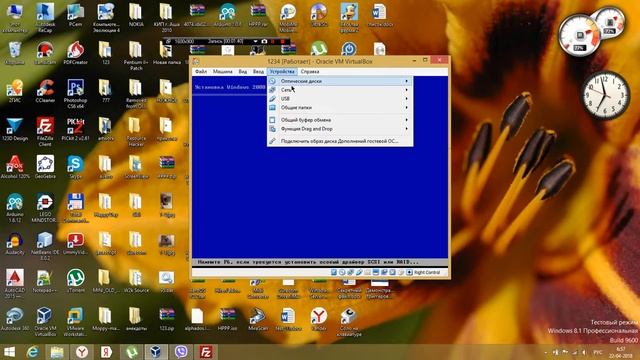Click РУС language indicator in tray
The height and width of the screenshot is (360, 640).
pyautogui.click(x=598, y=352)
